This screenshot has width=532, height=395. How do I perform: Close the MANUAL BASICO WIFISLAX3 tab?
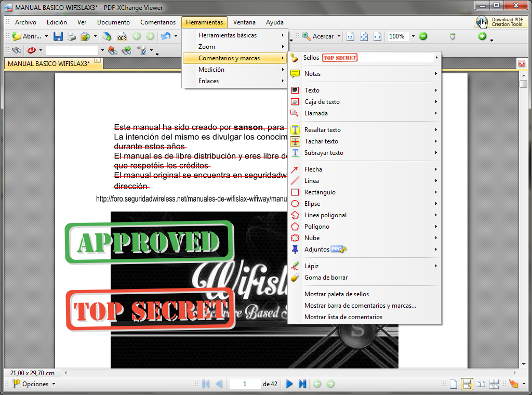pyautogui.click(x=97, y=60)
